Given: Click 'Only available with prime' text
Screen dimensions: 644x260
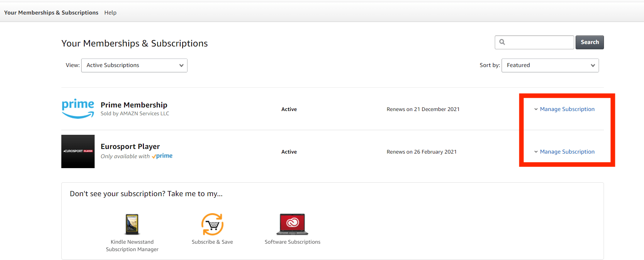Looking at the screenshot, I should point(136,156).
